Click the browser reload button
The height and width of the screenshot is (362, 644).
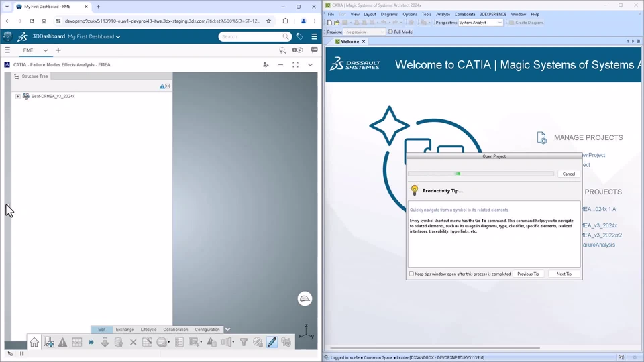coord(32,21)
